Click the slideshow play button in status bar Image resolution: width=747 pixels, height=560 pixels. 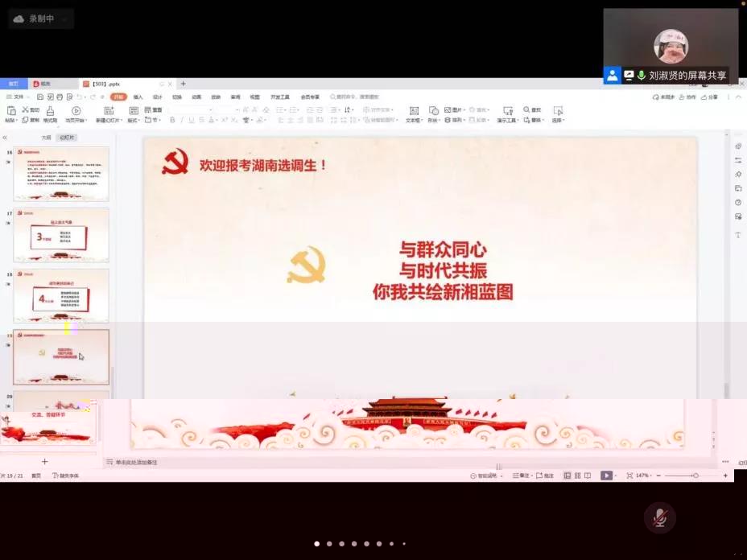[x=606, y=476]
